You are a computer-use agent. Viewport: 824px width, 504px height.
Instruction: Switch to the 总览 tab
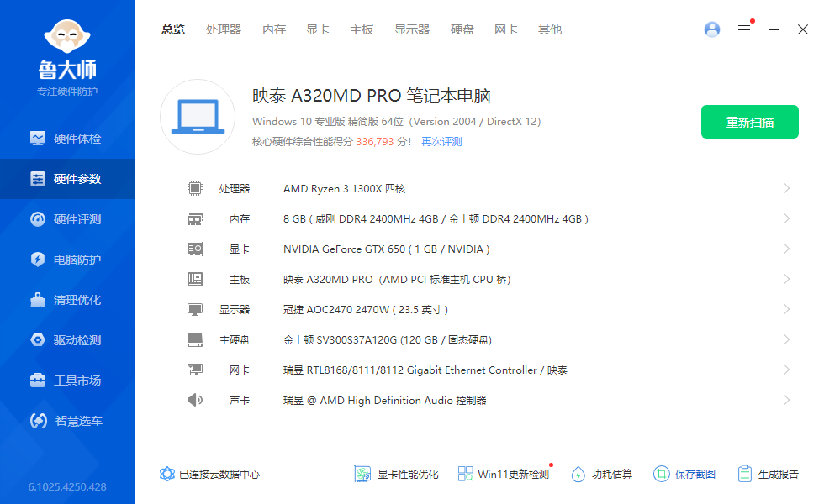click(173, 30)
